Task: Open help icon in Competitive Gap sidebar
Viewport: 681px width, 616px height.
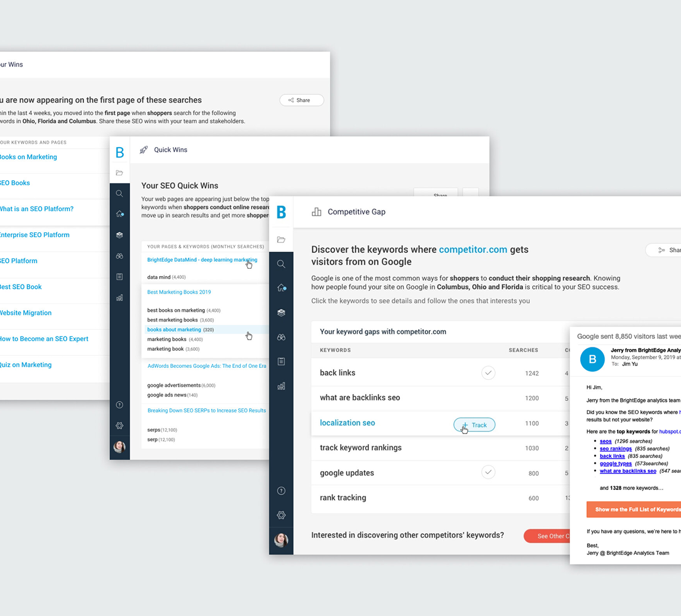Action: (281, 491)
